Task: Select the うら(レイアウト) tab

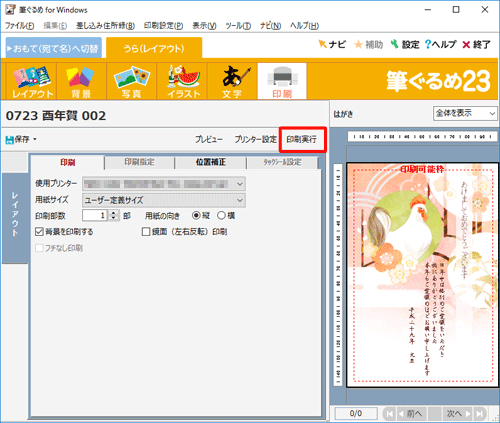Action: (154, 48)
